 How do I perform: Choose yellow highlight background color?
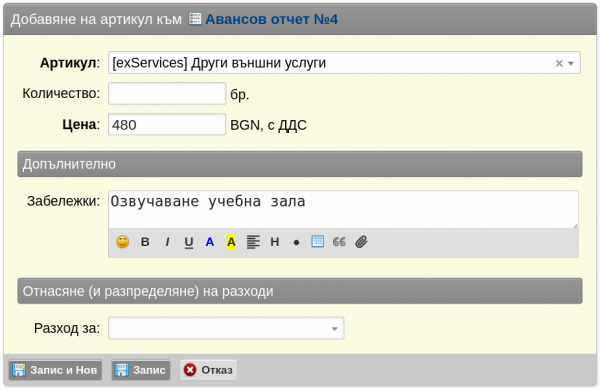[231, 242]
